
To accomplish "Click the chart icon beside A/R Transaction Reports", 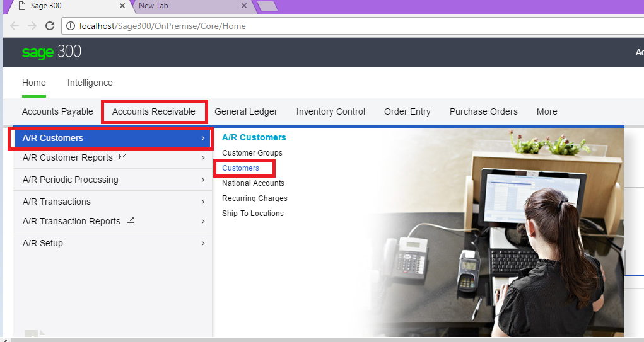I will point(130,220).
